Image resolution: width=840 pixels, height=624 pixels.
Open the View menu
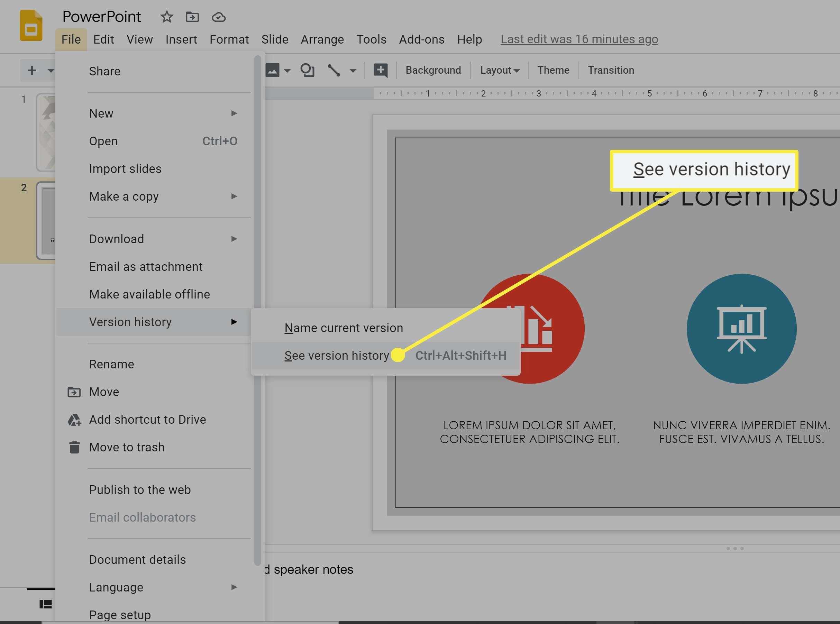[139, 39]
